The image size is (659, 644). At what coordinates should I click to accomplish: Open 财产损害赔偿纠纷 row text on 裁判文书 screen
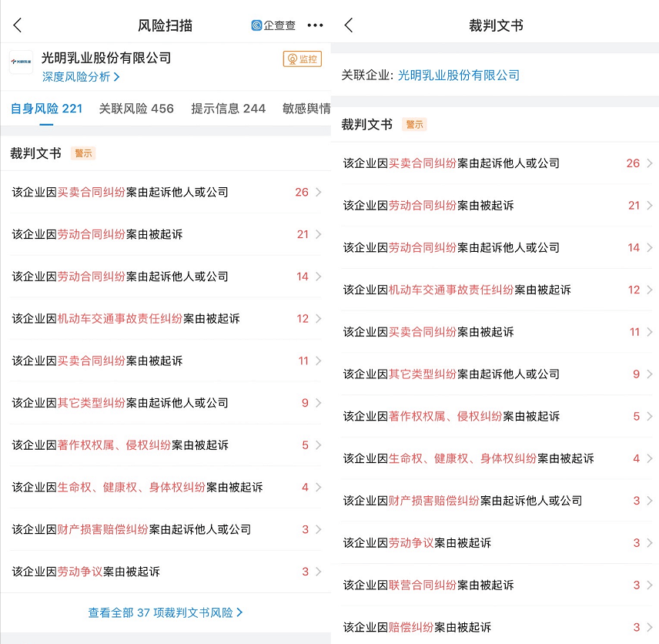click(x=463, y=501)
